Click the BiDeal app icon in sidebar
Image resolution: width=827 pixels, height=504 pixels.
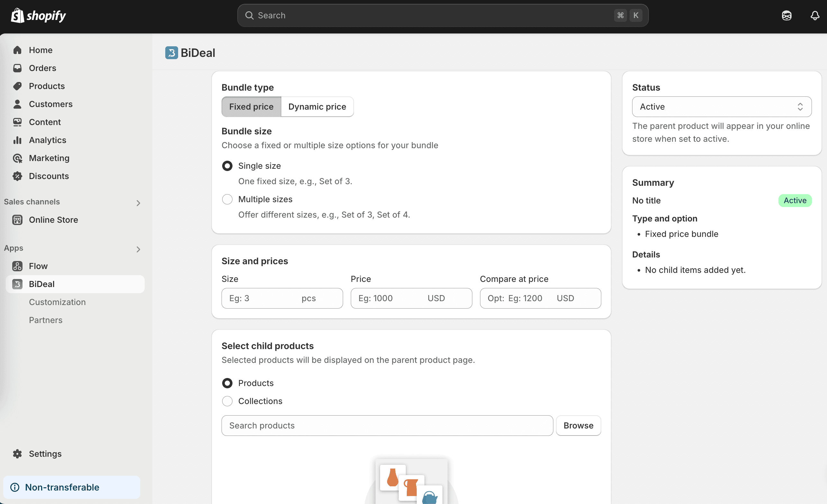pos(17,284)
